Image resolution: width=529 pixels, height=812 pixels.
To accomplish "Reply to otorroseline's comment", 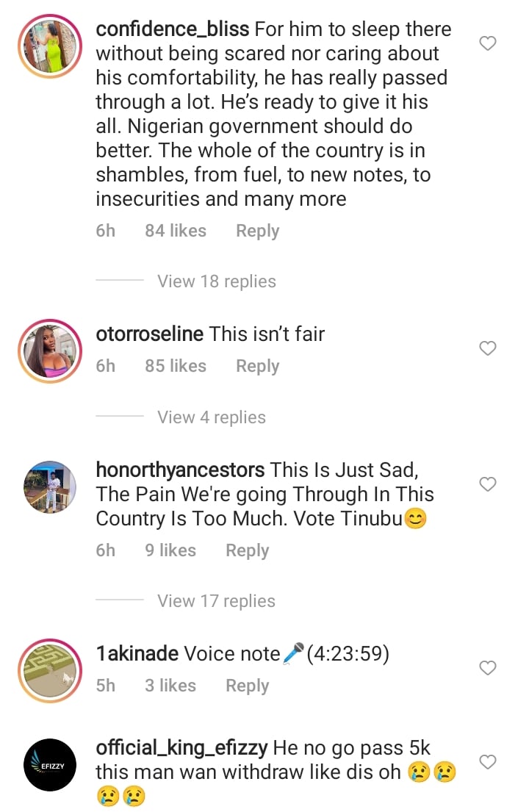I will pyautogui.click(x=257, y=366).
